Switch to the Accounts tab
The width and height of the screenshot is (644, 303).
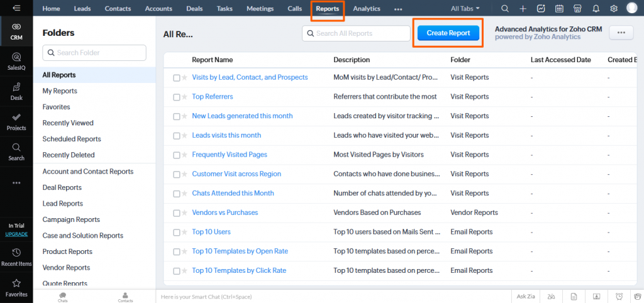pos(158,8)
